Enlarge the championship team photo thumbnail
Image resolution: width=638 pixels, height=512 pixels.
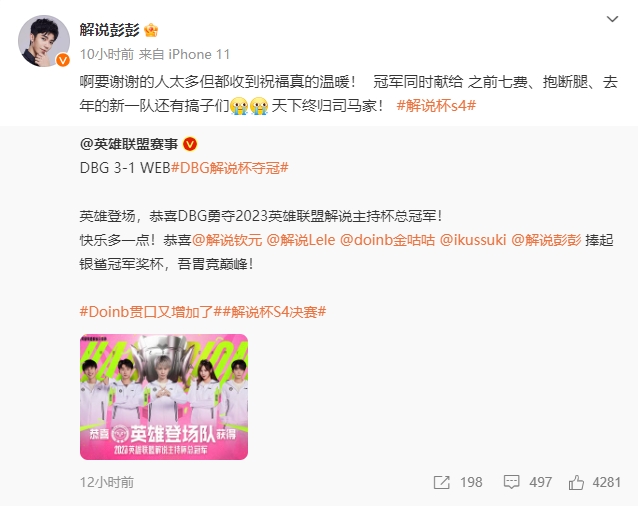point(164,397)
